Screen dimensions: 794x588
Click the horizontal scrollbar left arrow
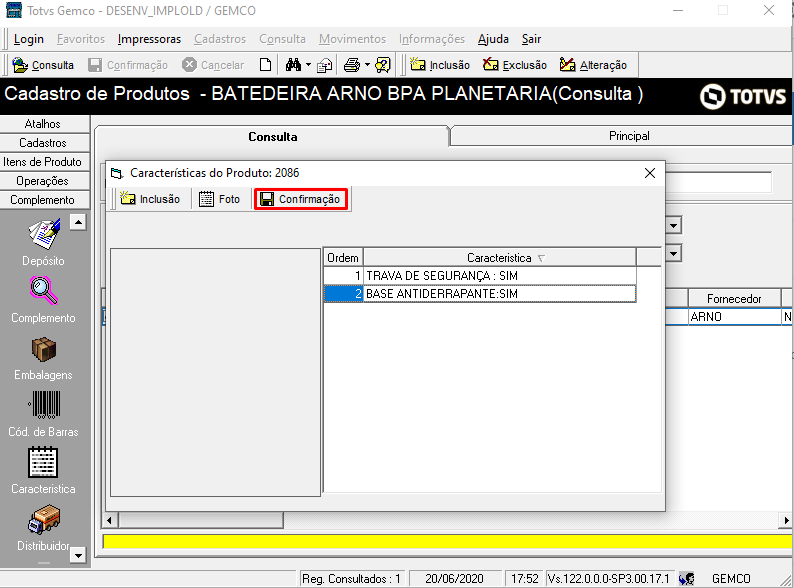109,520
